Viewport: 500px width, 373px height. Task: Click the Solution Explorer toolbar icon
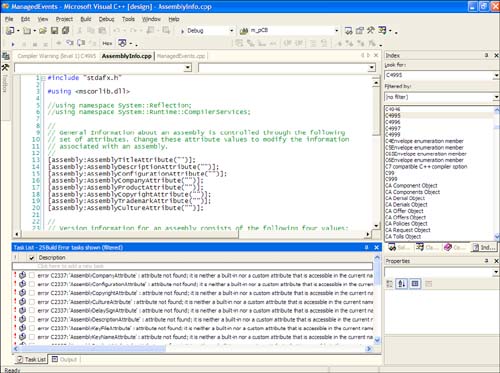[348, 31]
